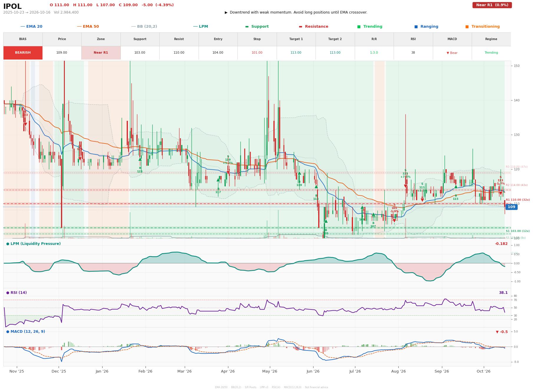Click the blue dot beside MACD (12, 26, 9)
The width and height of the screenshot is (533, 392).
coord(8,332)
